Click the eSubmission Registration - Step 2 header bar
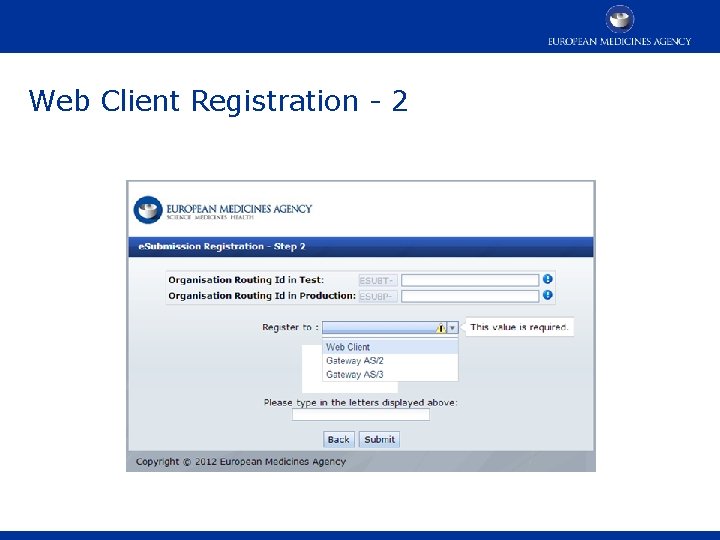720x540 pixels. [361, 247]
